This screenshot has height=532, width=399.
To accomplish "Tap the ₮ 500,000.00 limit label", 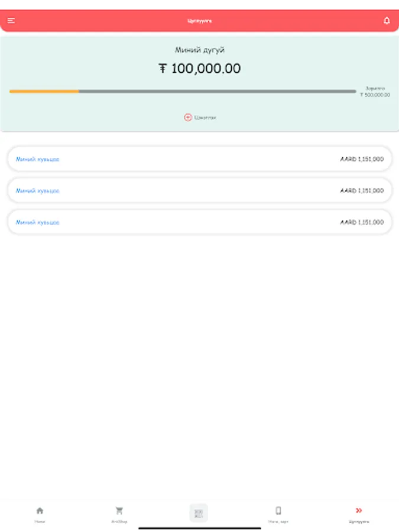I will point(375,95).
